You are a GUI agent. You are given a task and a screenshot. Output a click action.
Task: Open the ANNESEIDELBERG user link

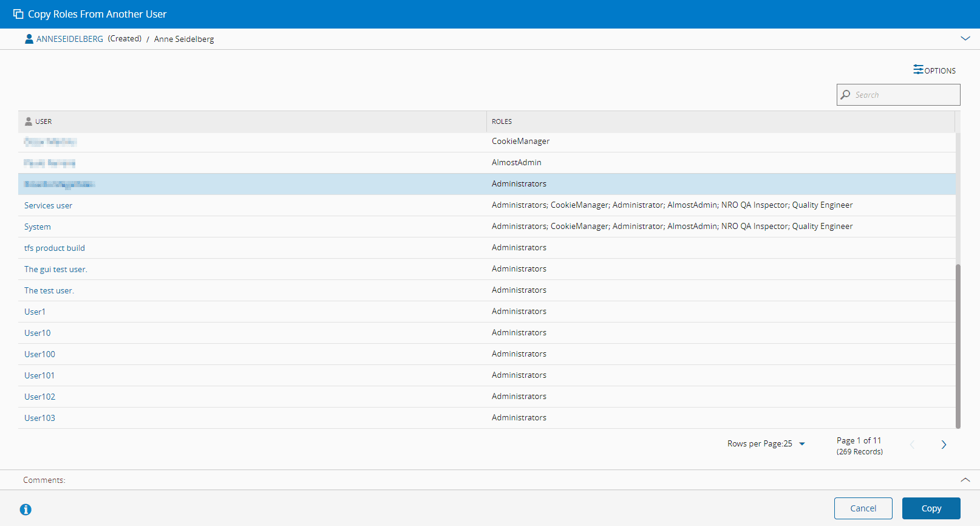coord(70,39)
